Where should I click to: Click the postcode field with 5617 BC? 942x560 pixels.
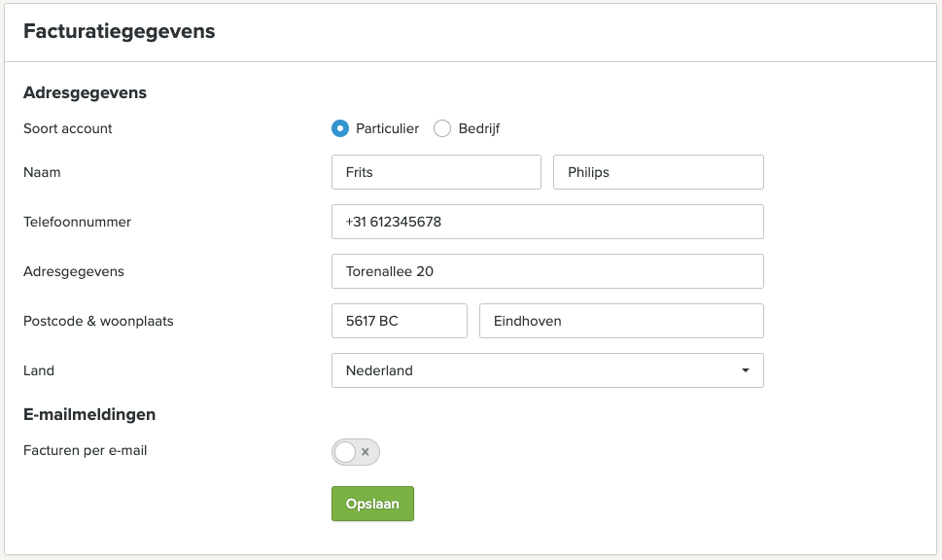tap(400, 321)
